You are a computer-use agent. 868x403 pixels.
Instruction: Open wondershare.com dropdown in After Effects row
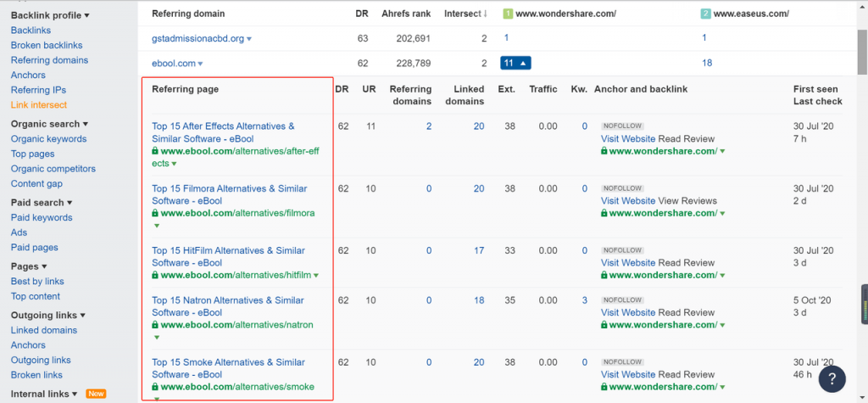[722, 151]
